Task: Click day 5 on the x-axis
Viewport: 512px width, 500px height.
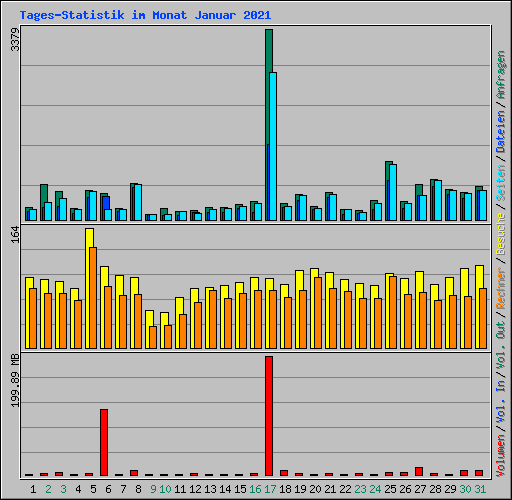Action: click(x=93, y=489)
